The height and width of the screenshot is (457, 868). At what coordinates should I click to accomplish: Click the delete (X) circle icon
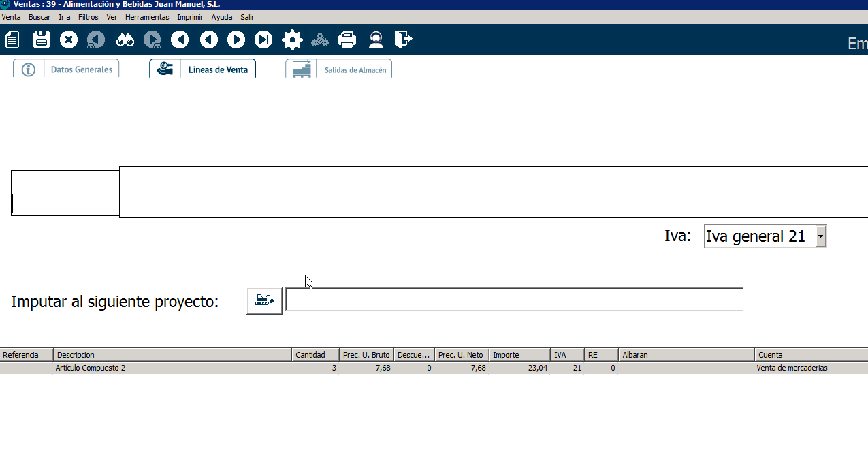[69, 40]
